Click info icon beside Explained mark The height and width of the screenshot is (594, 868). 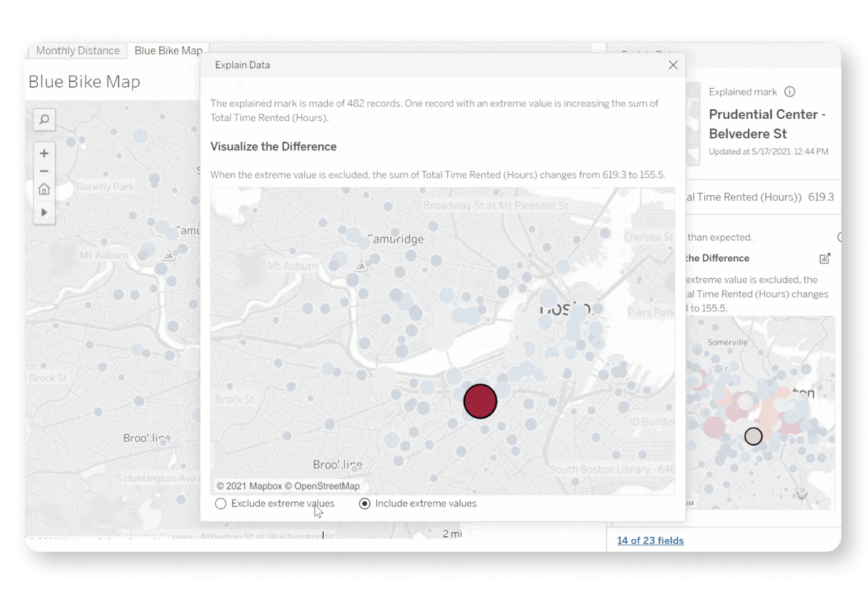(790, 92)
